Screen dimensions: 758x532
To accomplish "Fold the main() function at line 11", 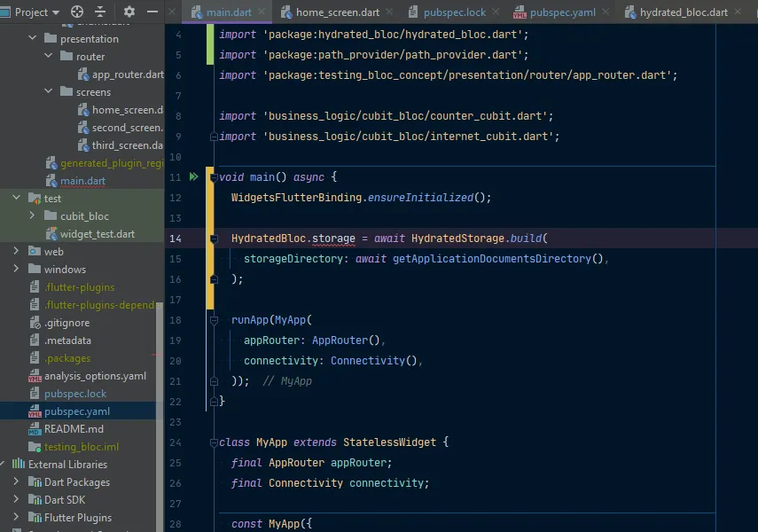I will pyautogui.click(x=213, y=177).
